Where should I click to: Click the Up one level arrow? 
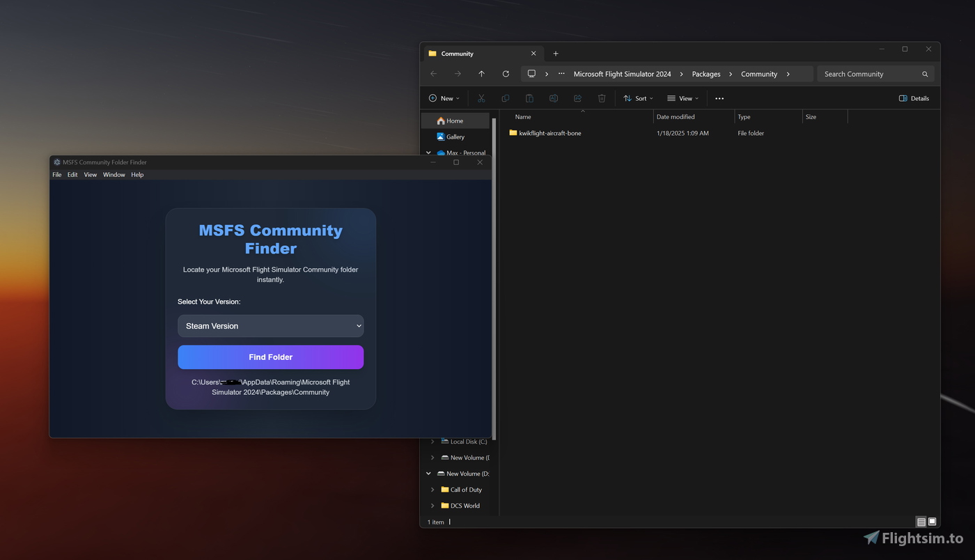pos(481,73)
